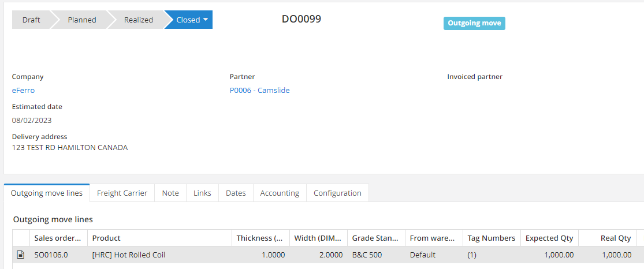Expand the Closed status dropdown arrow
The image size is (644, 269).
click(x=205, y=20)
